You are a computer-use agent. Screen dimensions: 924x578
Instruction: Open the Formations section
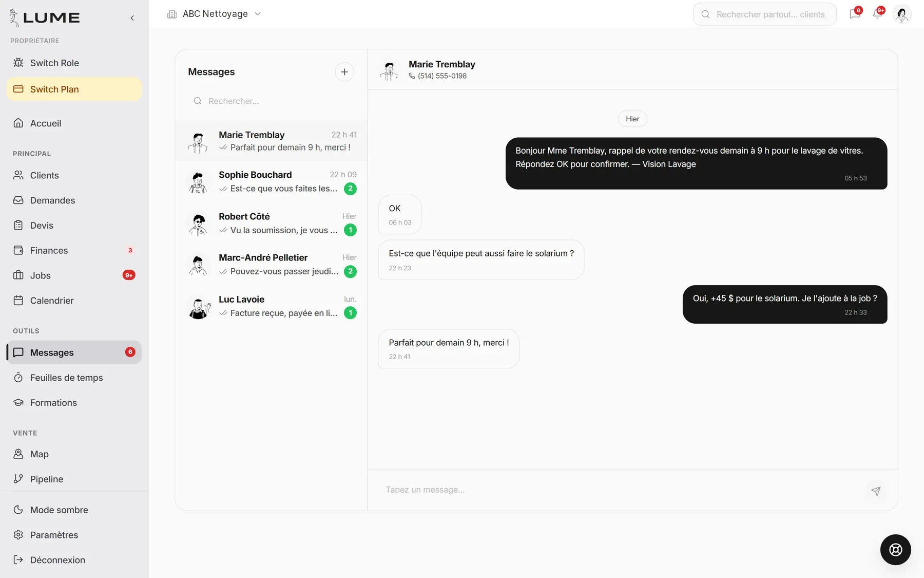pos(74,403)
